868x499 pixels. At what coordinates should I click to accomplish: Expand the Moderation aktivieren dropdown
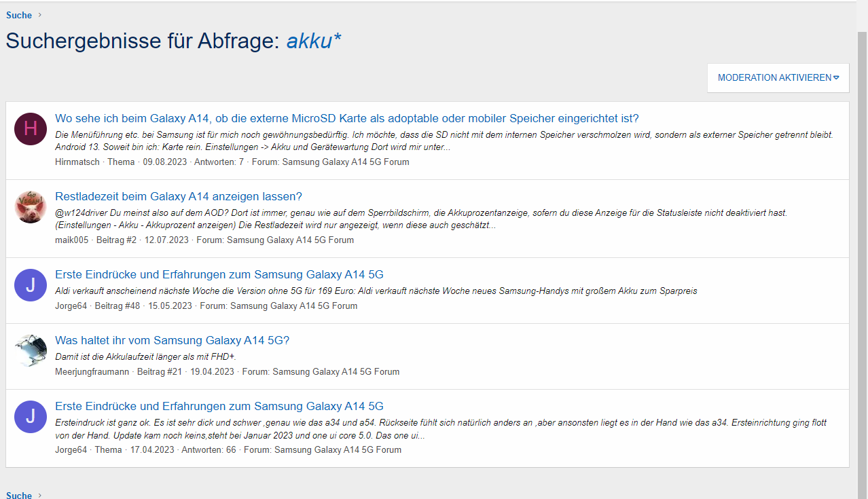[x=778, y=78]
